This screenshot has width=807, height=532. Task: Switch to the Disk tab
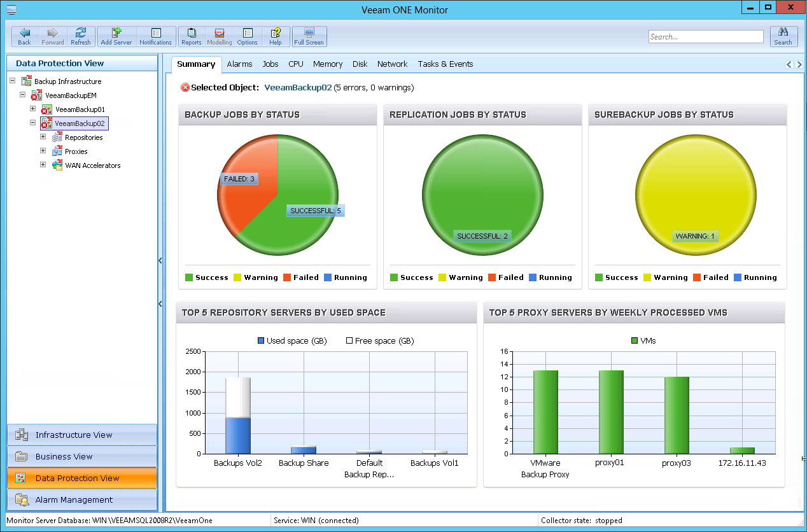click(x=360, y=64)
